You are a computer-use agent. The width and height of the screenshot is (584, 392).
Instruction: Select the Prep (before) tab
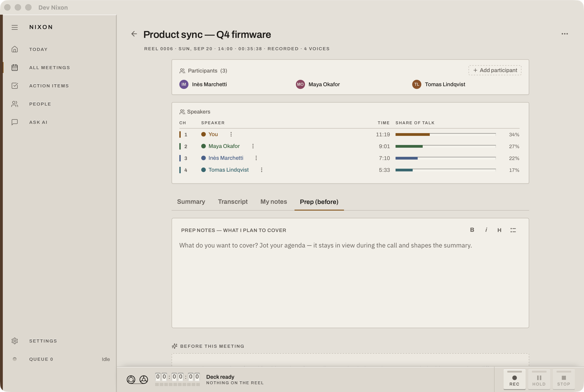pos(319,202)
